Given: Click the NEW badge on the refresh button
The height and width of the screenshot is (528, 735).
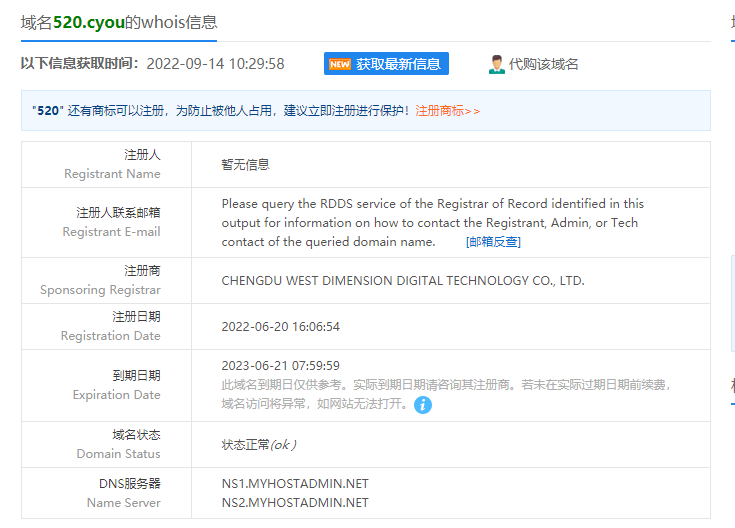Looking at the screenshot, I should tap(340, 64).
